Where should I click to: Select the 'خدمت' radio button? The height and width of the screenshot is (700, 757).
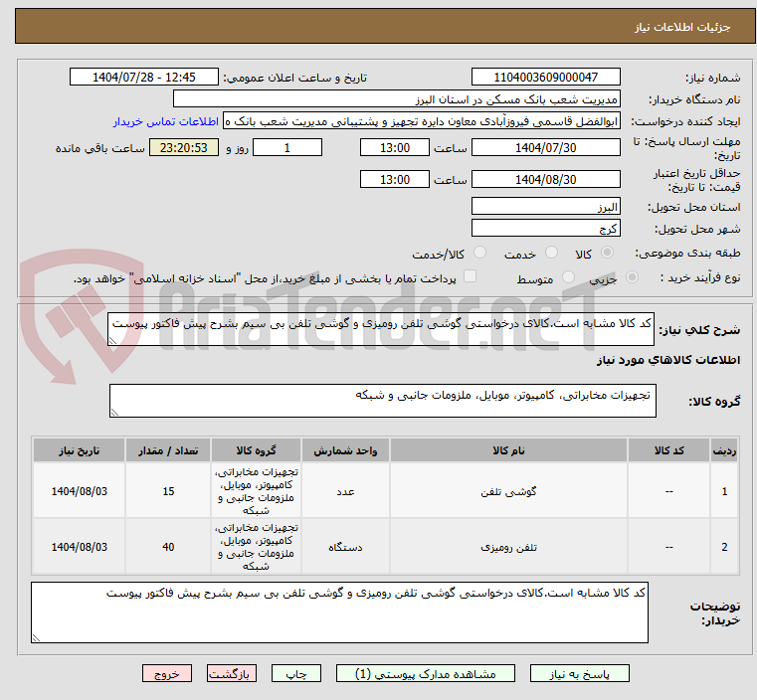point(541,254)
